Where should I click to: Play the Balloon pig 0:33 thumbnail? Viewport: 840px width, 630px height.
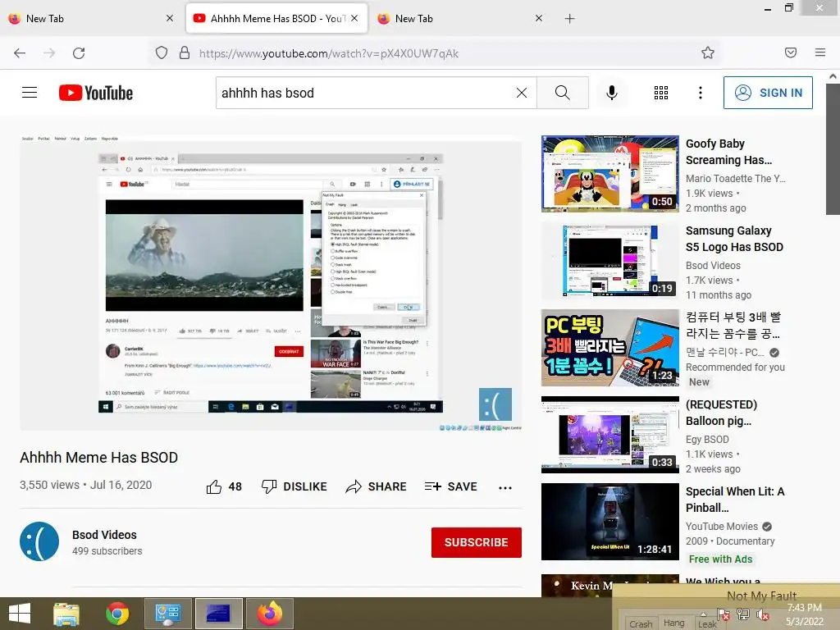coord(609,435)
